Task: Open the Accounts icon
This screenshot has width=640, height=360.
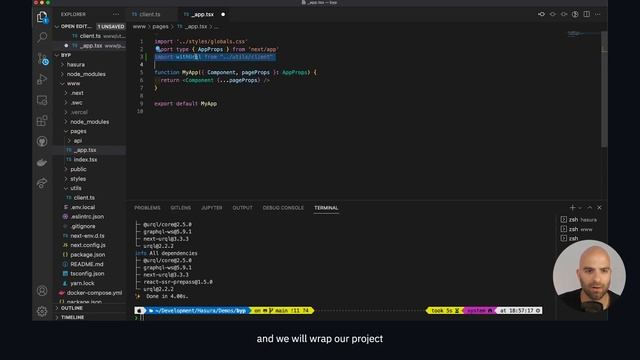Action: pyautogui.click(x=42, y=291)
